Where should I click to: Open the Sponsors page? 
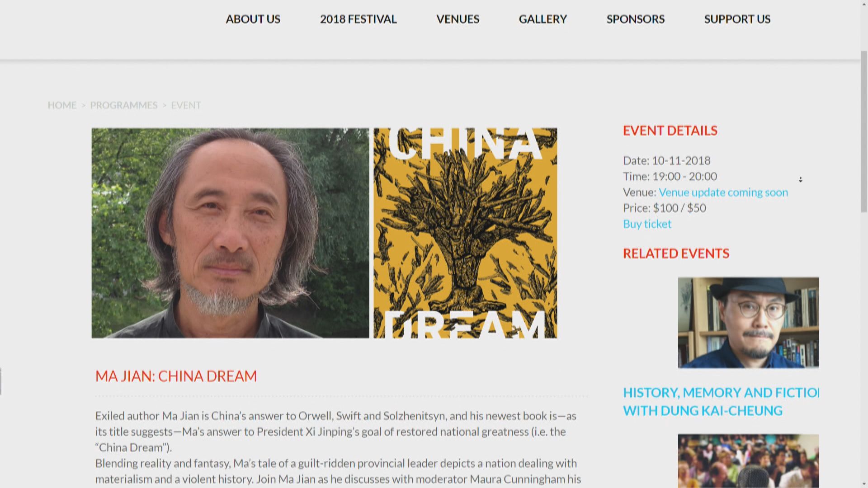636,19
